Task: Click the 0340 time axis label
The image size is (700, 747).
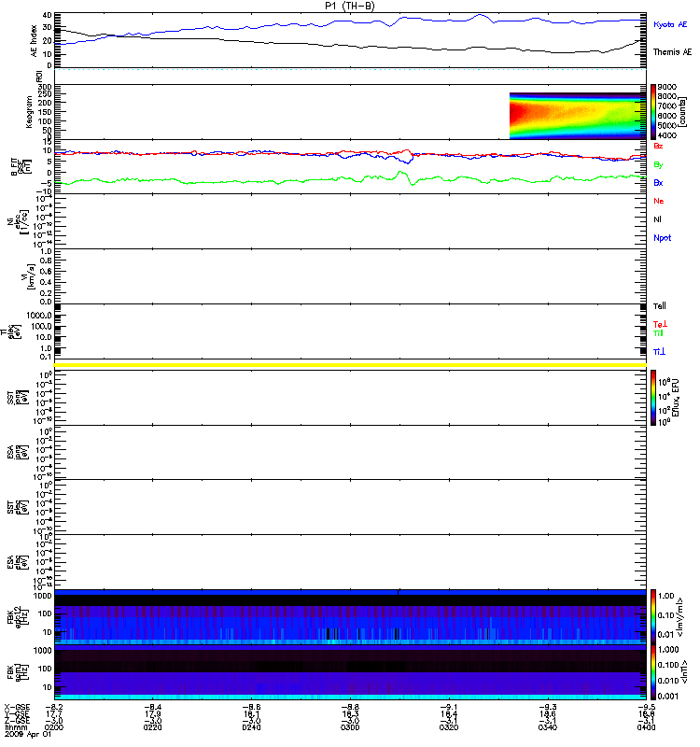Action: point(548,727)
